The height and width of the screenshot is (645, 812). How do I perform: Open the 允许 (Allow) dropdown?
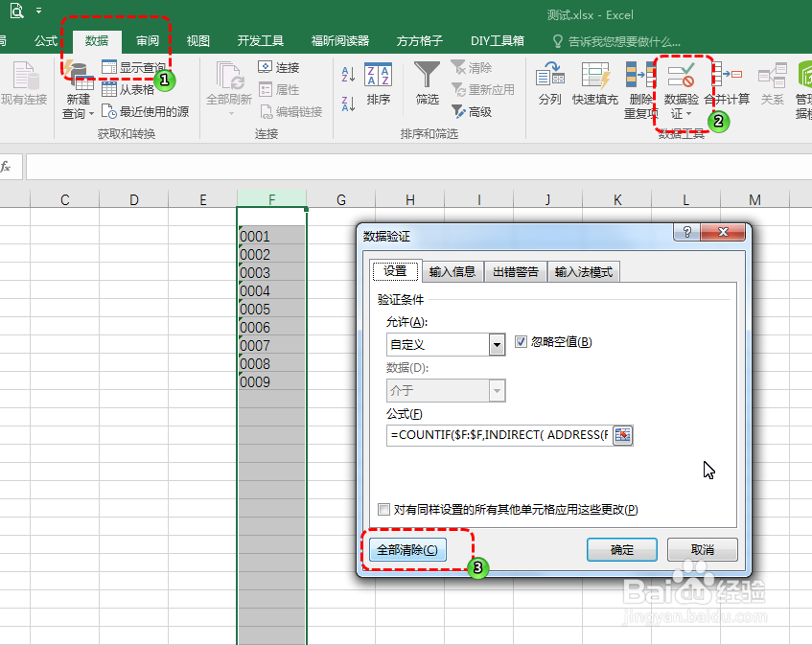point(498,342)
